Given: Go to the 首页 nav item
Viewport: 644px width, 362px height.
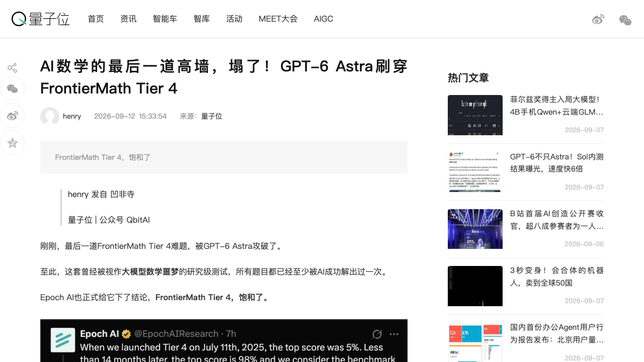Looking at the screenshot, I should [x=96, y=19].
